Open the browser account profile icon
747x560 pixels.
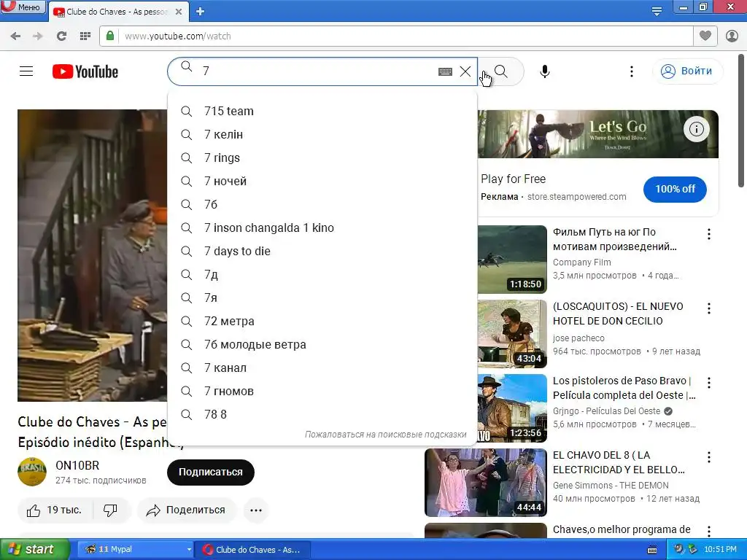tap(732, 36)
